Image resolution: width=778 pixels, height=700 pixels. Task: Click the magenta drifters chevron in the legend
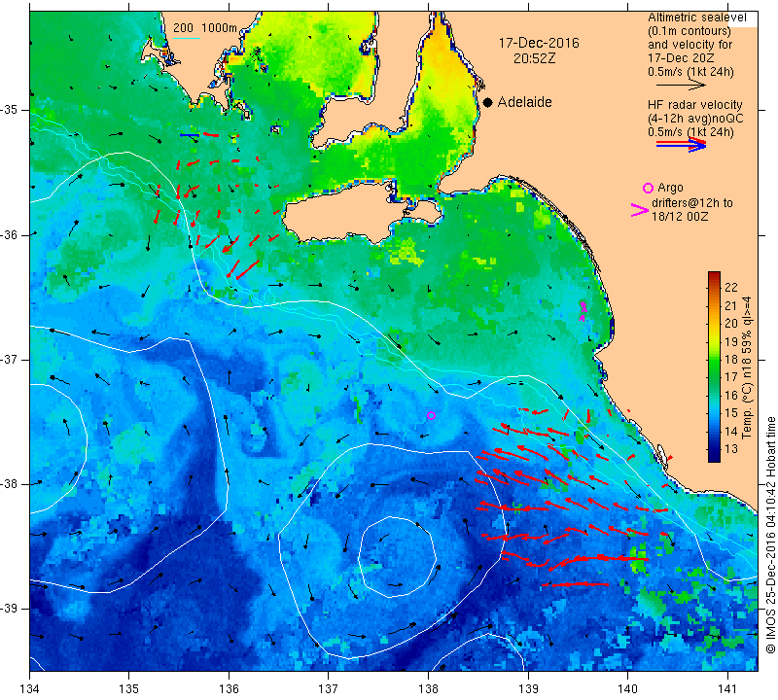click(x=639, y=210)
